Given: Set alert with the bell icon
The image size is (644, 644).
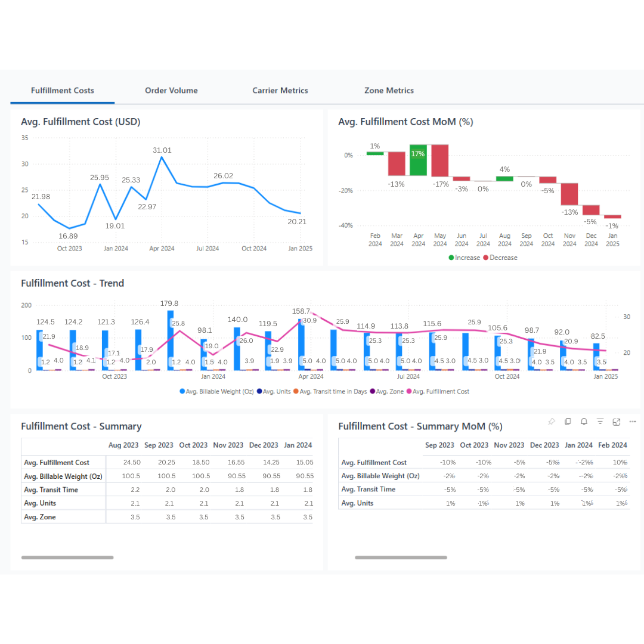Looking at the screenshot, I should coord(584,422).
